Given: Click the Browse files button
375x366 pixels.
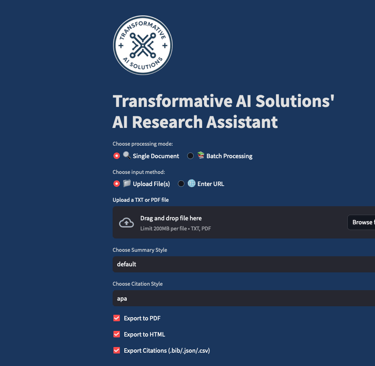Looking at the screenshot, I should 361,222.
